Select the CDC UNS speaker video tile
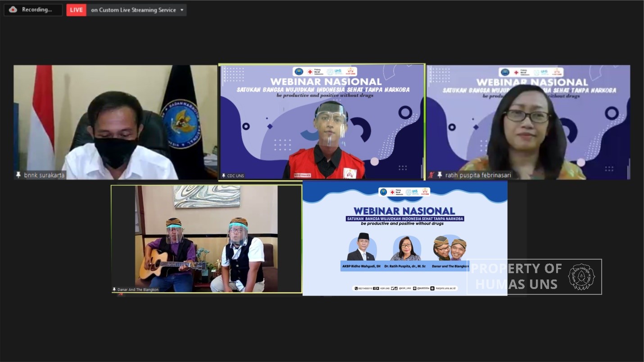The height and width of the screenshot is (362, 644). click(322, 122)
